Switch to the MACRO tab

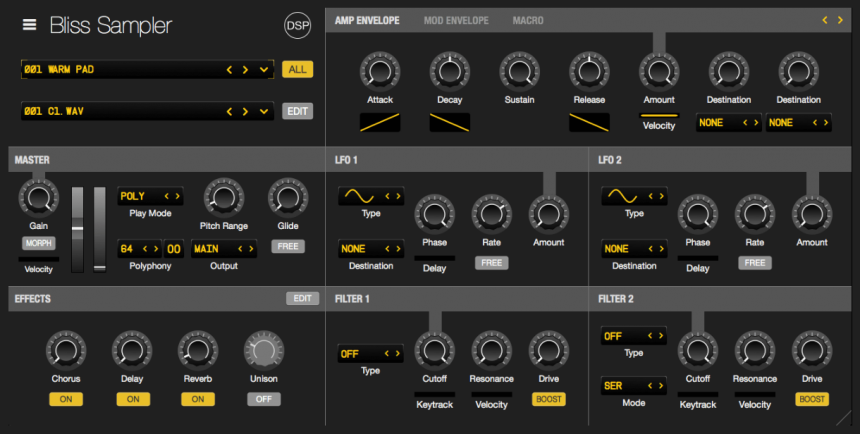[529, 20]
